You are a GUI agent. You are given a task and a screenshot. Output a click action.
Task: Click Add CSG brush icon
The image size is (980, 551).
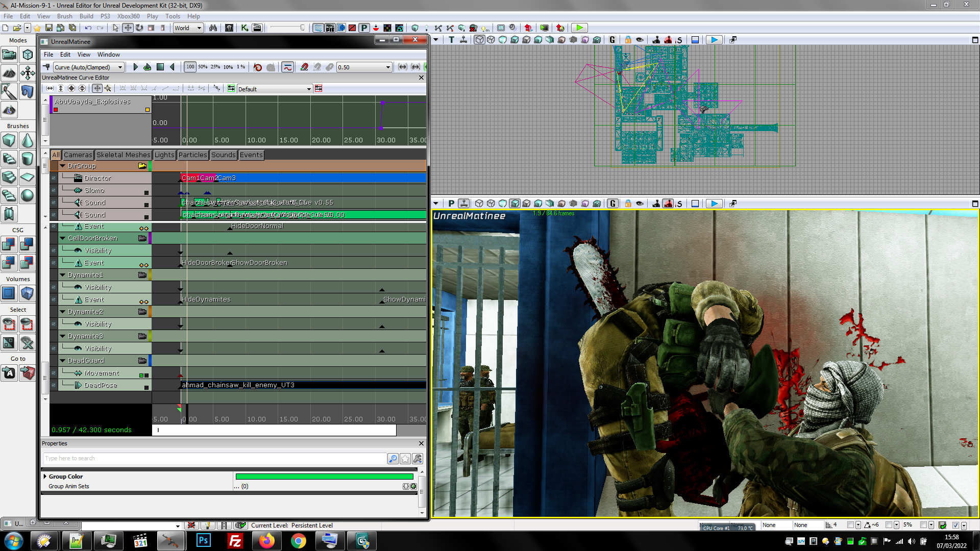[x=9, y=244]
